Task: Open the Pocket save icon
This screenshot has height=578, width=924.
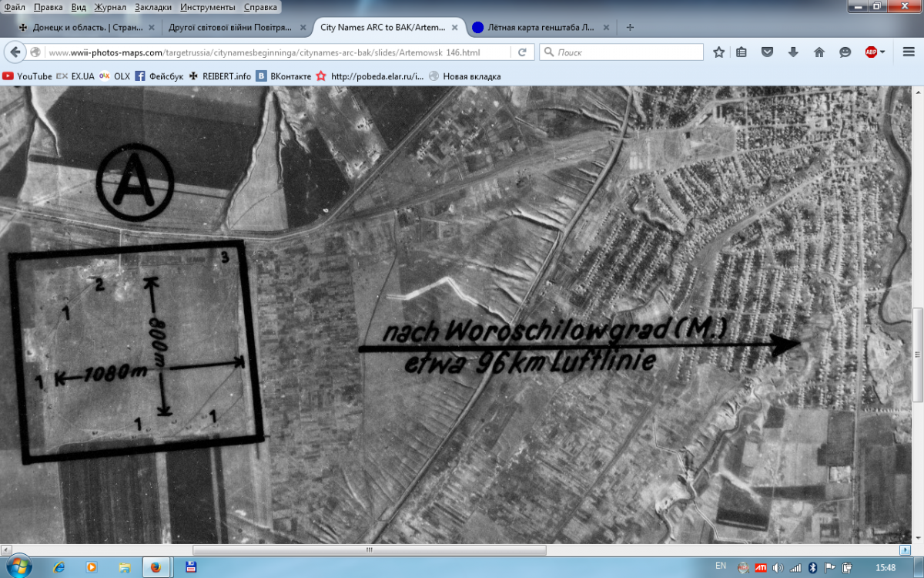Action: pyautogui.click(x=768, y=52)
